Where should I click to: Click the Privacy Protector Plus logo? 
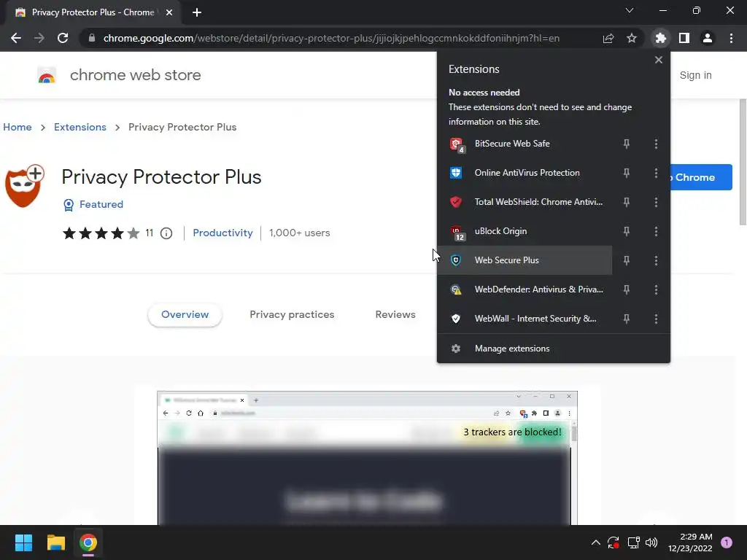(24, 186)
